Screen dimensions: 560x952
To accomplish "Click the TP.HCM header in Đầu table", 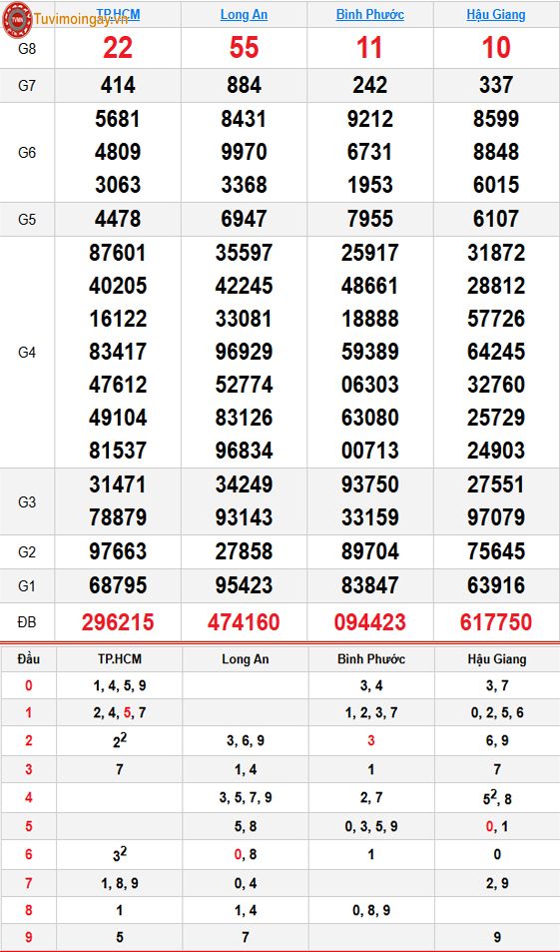I will pos(120,658).
